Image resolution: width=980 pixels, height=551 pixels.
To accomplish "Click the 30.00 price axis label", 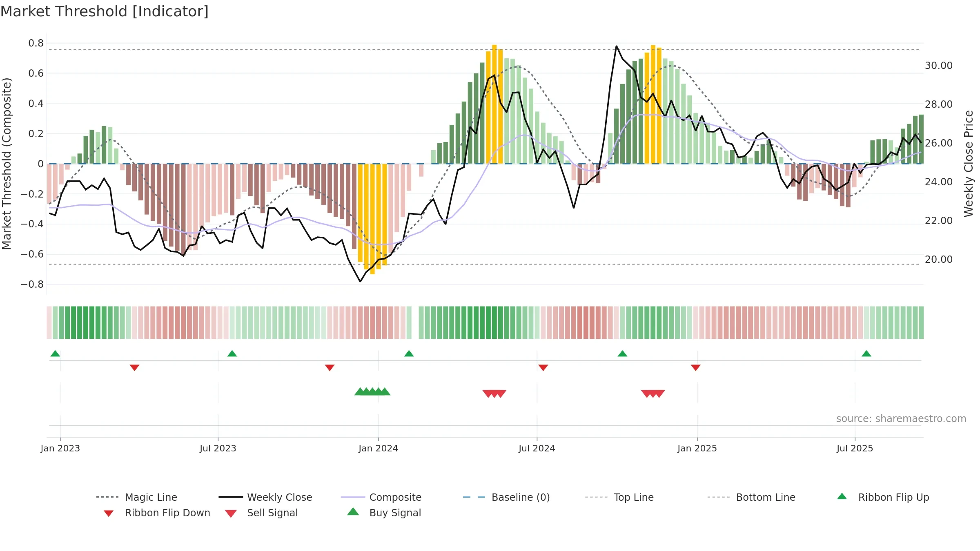I will 939,66.
